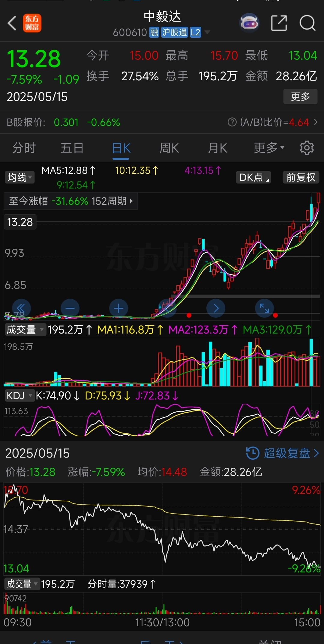Open the 均线 indicator dropdown
Image resolution: width=324 pixels, height=644 pixels.
coord(19,177)
